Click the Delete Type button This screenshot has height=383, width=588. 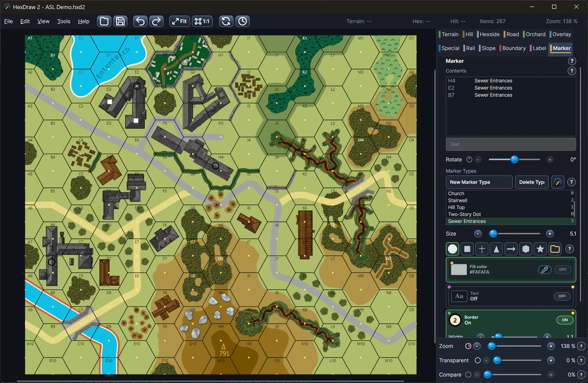point(532,182)
